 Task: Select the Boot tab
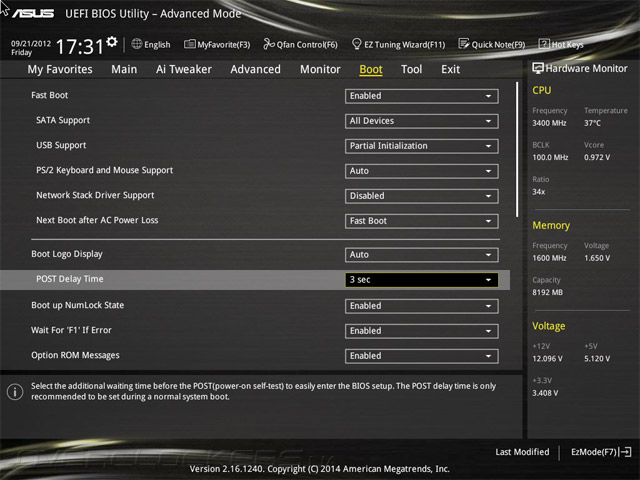point(371,69)
